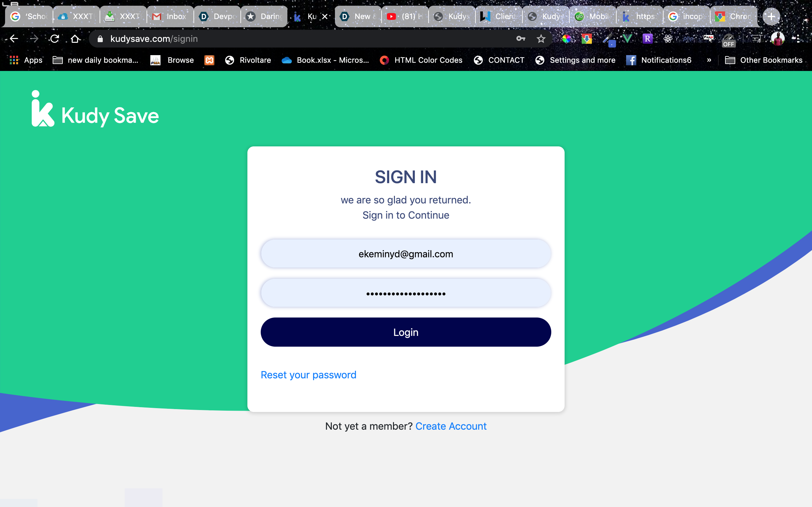Open the Vue devtools extension icon

point(627,39)
